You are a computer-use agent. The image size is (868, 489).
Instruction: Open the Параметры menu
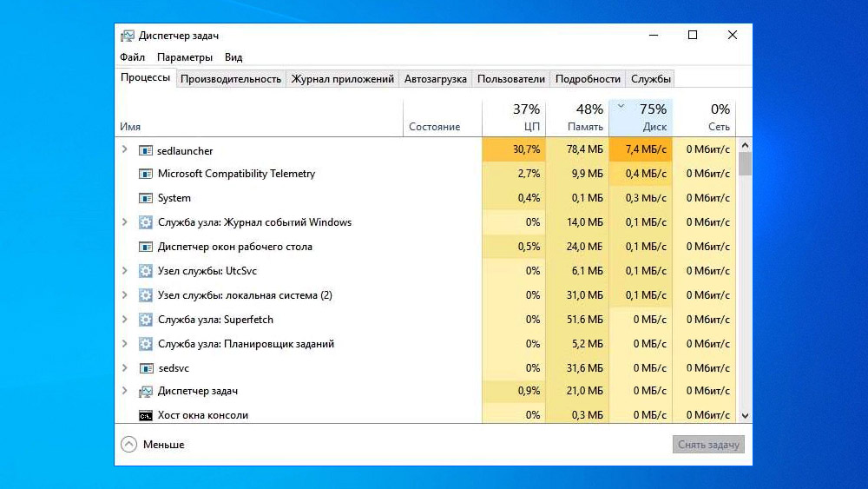pos(185,57)
